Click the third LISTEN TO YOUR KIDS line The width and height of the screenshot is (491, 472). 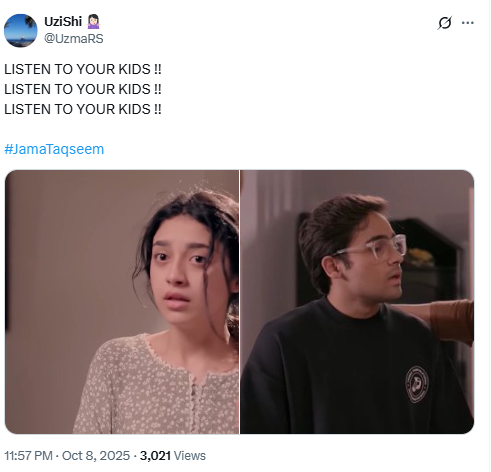coord(83,109)
